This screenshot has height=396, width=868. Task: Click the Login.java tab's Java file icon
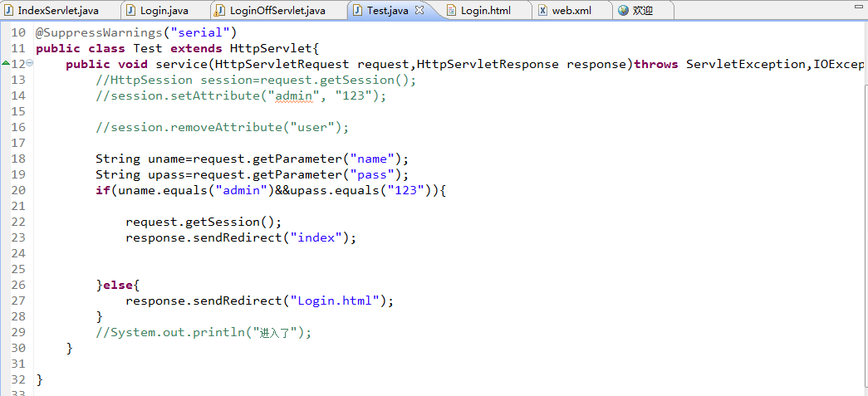point(130,11)
